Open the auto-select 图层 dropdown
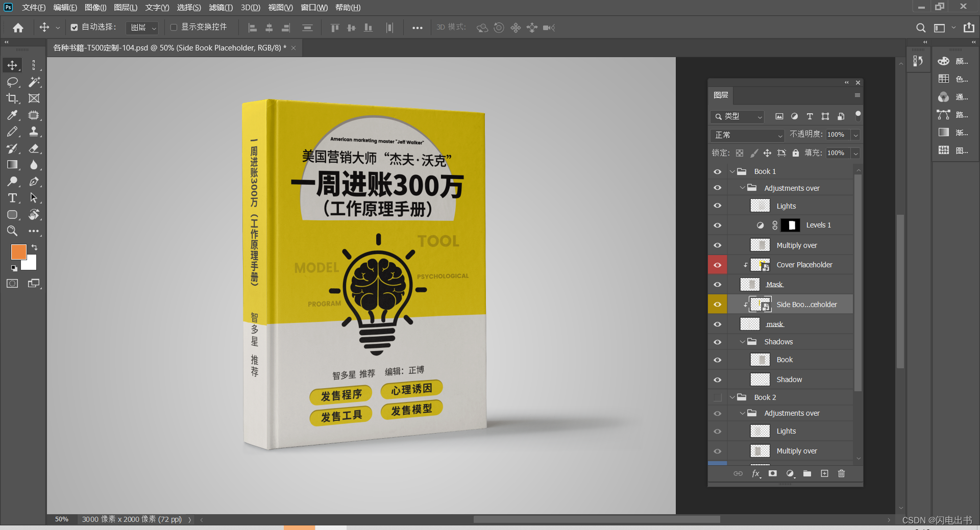Screen dimensions: 980x530 tap(142, 28)
